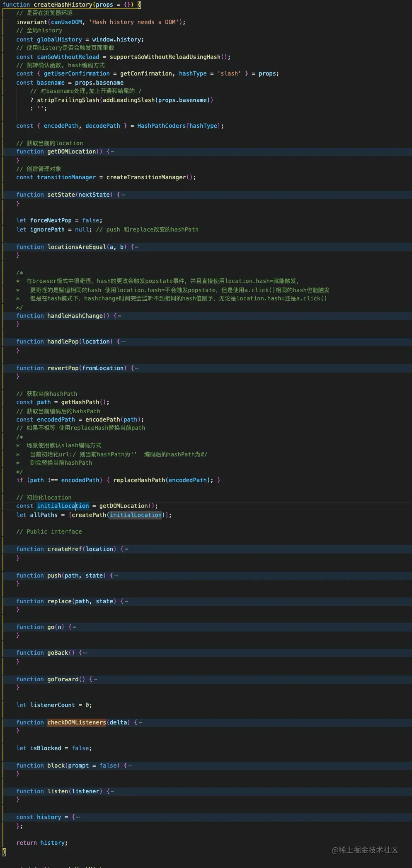The image size is (412, 868).
Task: Click the invariant call on canUseDOM line
Action: point(32,22)
